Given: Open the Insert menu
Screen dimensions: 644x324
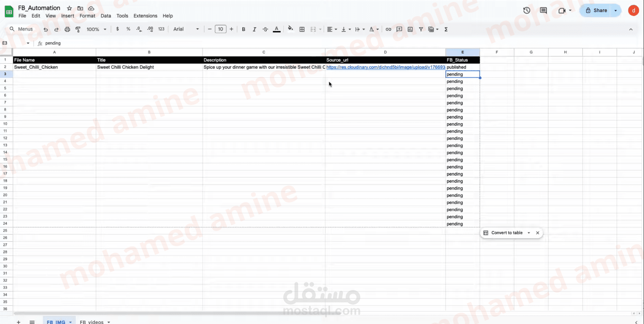Looking at the screenshot, I should tap(68, 16).
